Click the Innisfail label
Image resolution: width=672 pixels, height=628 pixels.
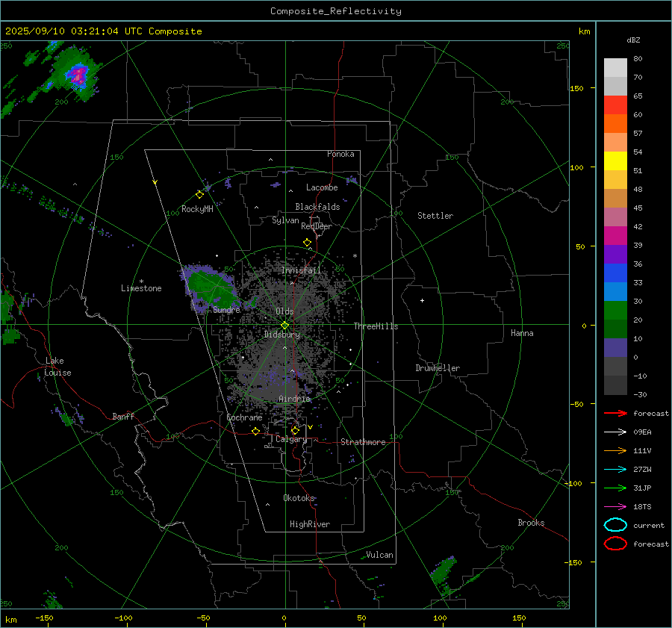302,270
